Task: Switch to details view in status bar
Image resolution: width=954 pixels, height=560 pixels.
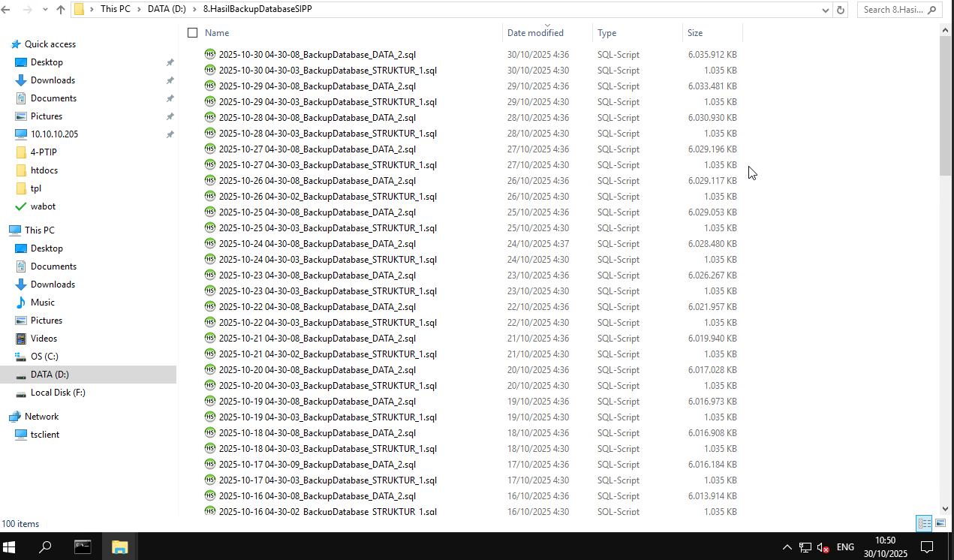Action: tap(924, 523)
